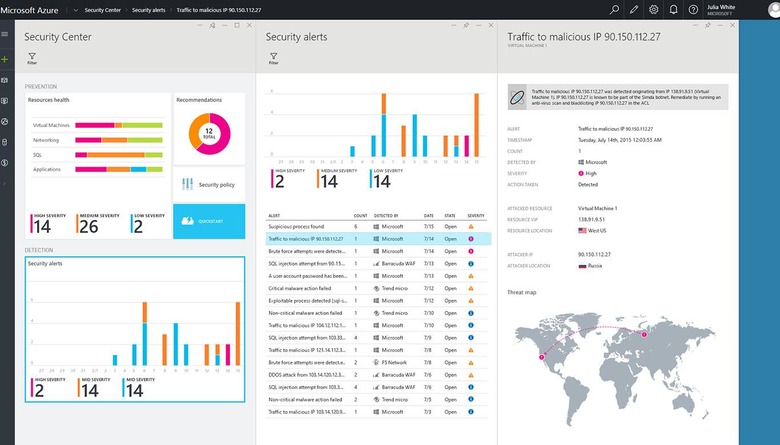Go to Security Center breadcrumb

click(102, 10)
